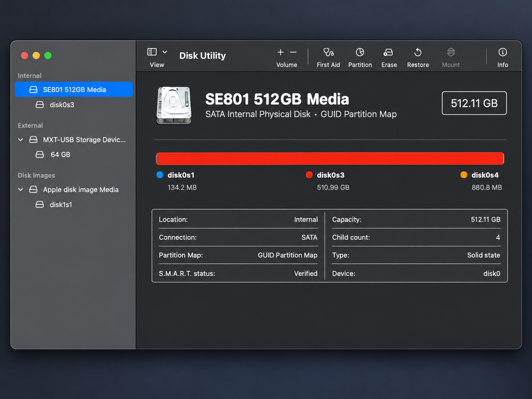The height and width of the screenshot is (399, 532).
Task: Click the Erase disk icon
Action: [x=388, y=53]
